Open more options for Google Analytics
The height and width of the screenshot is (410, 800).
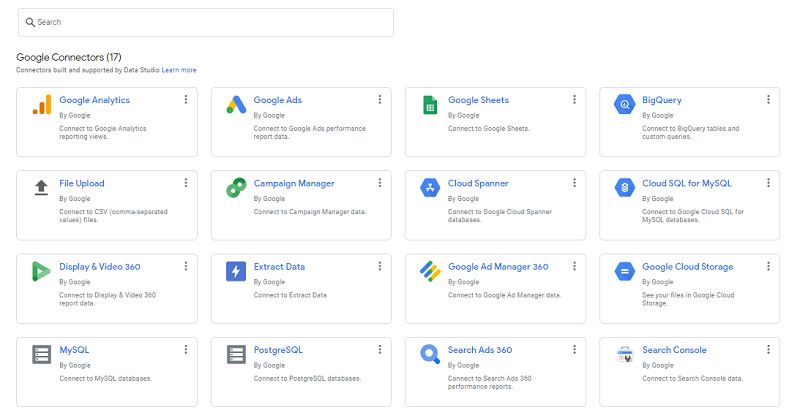[x=186, y=99]
